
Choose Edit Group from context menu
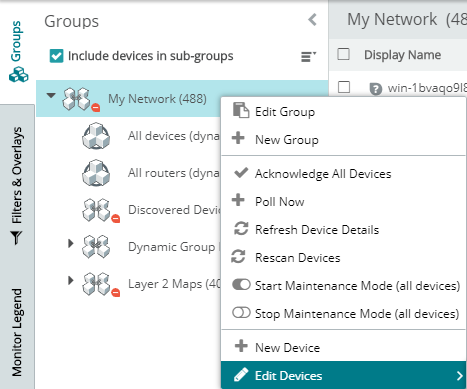343,112
